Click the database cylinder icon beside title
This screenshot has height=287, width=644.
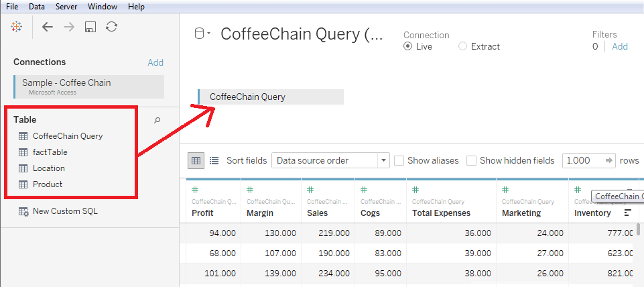[199, 34]
